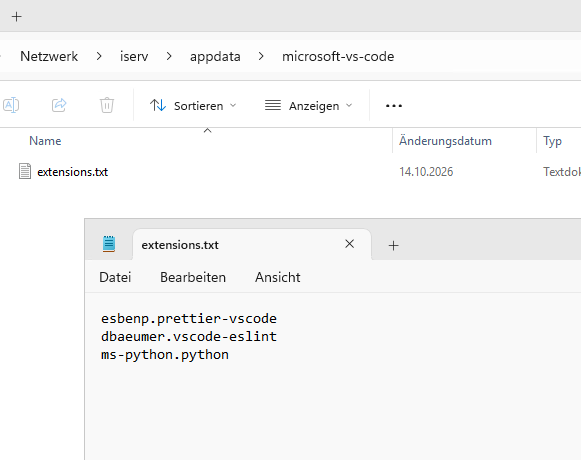Viewport: 581px width, 460px height.
Task: Sort by the Name column header
Action: [45, 141]
